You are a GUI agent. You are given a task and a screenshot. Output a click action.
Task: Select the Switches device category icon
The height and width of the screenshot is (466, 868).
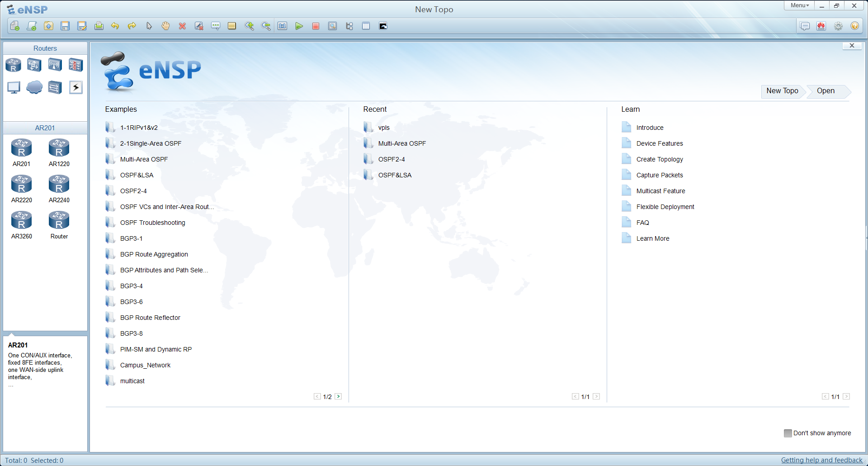click(x=34, y=65)
